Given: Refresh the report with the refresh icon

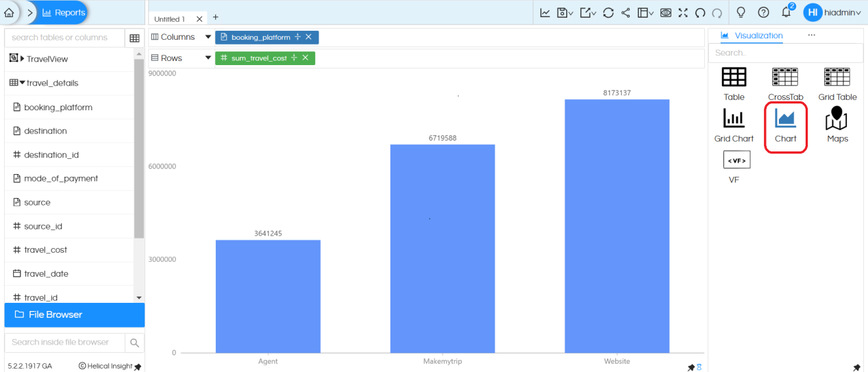Looking at the screenshot, I should pos(608,12).
